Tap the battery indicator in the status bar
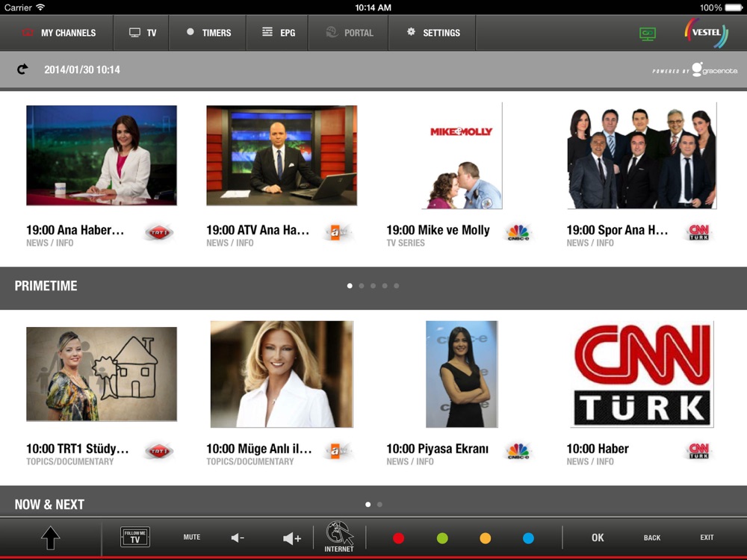The image size is (747, 560). 734,7
